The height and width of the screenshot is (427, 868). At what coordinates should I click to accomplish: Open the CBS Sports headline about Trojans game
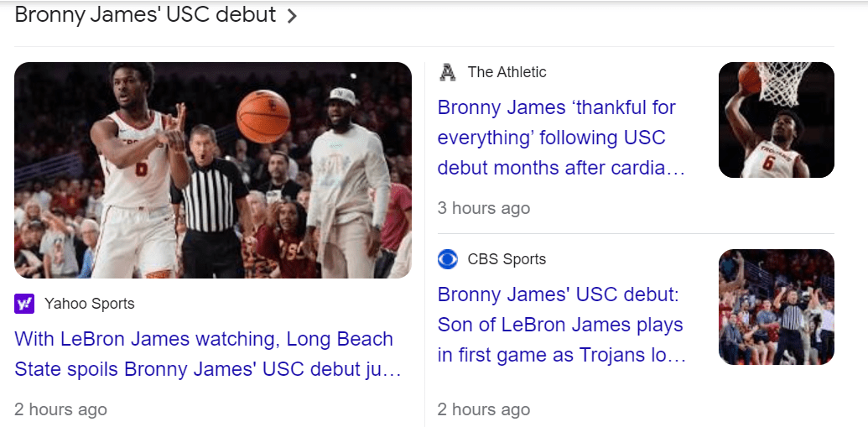coord(561,325)
